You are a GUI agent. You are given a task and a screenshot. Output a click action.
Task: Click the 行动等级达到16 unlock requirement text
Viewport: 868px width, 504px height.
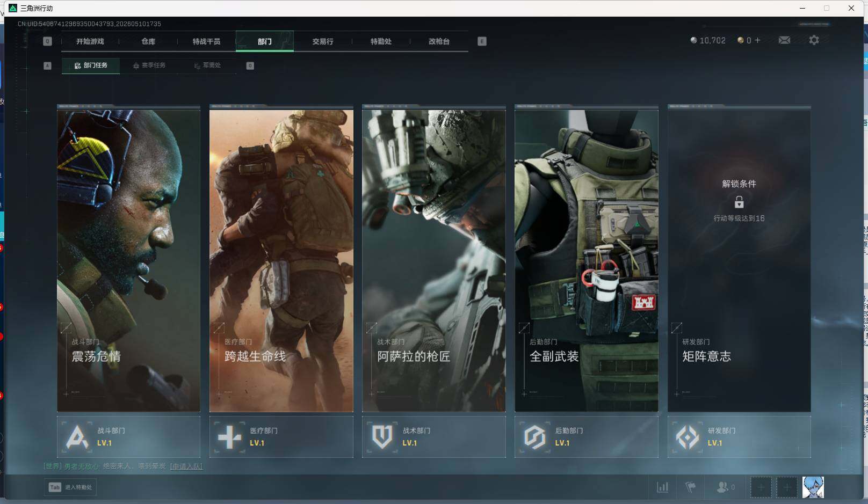click(x=739, y=218)
